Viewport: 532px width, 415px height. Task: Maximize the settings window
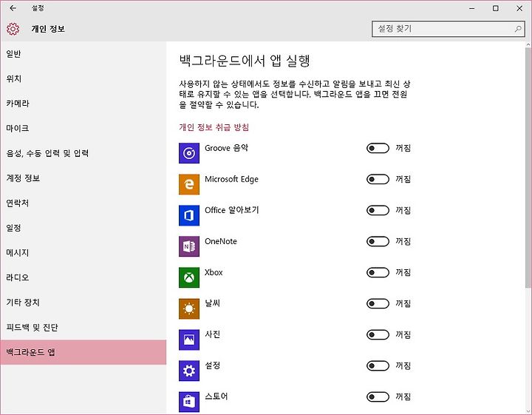pos(496,8)
